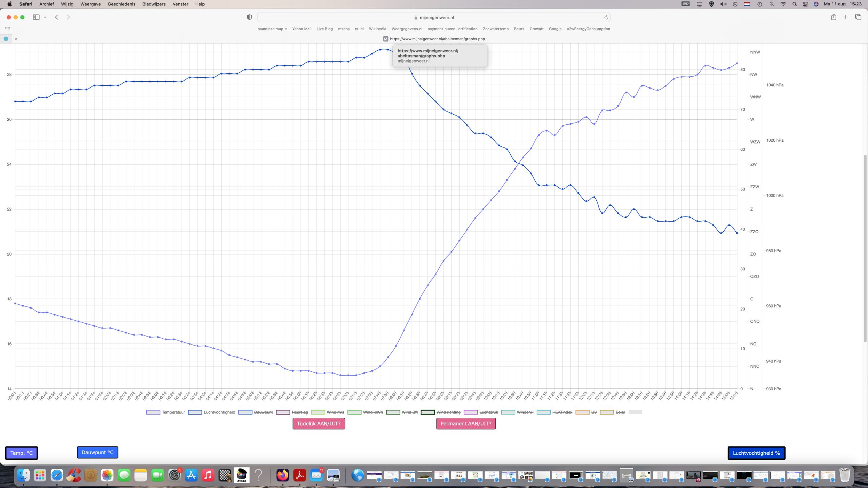Click the Tijdelijk AAN/UIT? button
Screen dimensions: 868x488
(x=319, y=424)
